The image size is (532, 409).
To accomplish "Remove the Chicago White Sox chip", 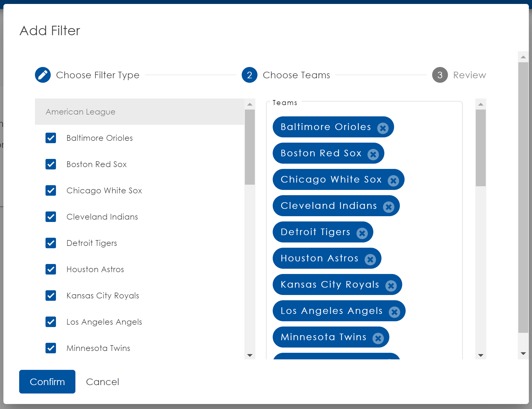I will coord(393,181).
